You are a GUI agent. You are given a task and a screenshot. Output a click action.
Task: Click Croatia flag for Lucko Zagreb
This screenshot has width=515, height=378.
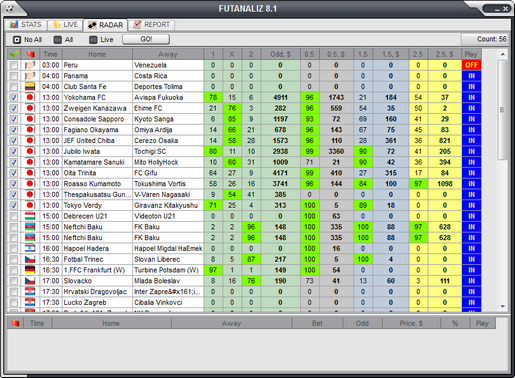tap(30, 302)
